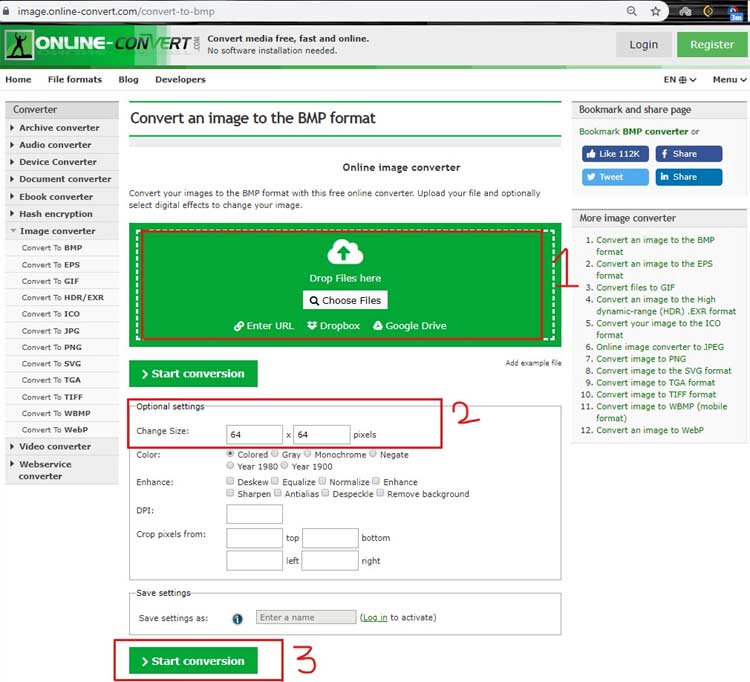Expand Archive converter in sidebar
Viewport: 750px width, 682px height.
pos(59,128)
